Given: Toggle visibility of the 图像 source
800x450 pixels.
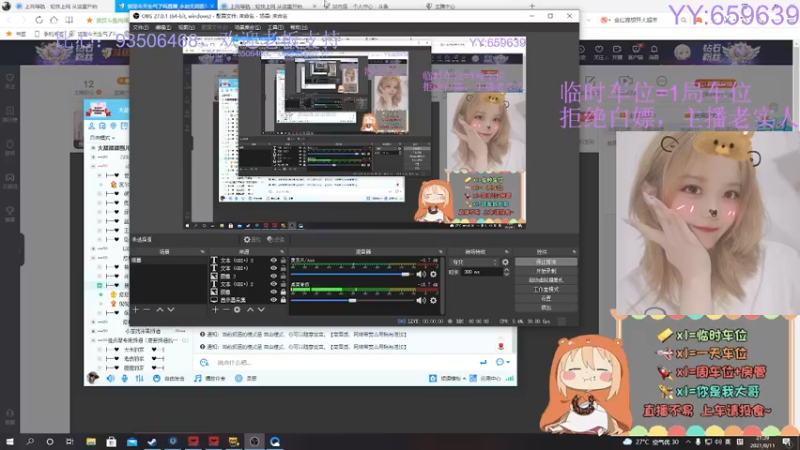Looking at the screenshot, I should (x=273, y=292).
